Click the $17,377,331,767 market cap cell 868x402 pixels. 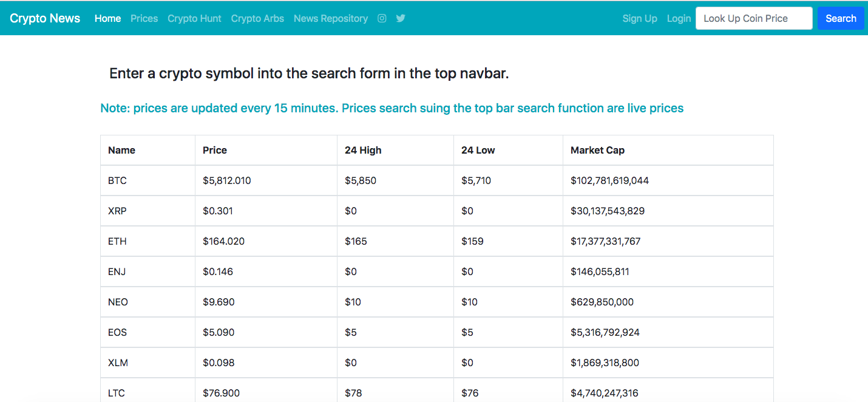pos(668,241)
